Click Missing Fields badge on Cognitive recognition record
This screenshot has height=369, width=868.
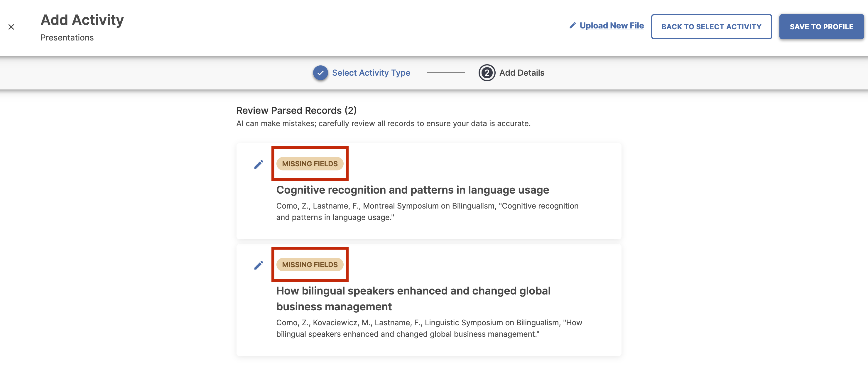point(310,164)
